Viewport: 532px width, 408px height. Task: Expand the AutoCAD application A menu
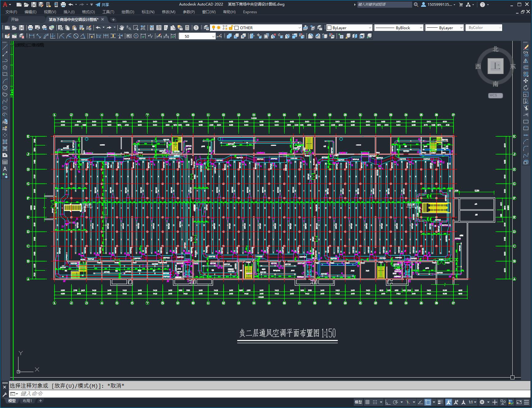6,5
